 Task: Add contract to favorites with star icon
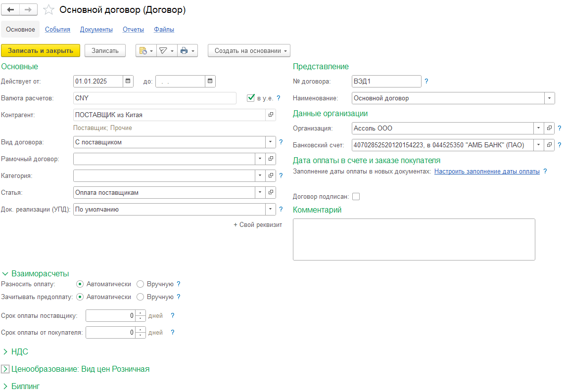coord(48,10)
